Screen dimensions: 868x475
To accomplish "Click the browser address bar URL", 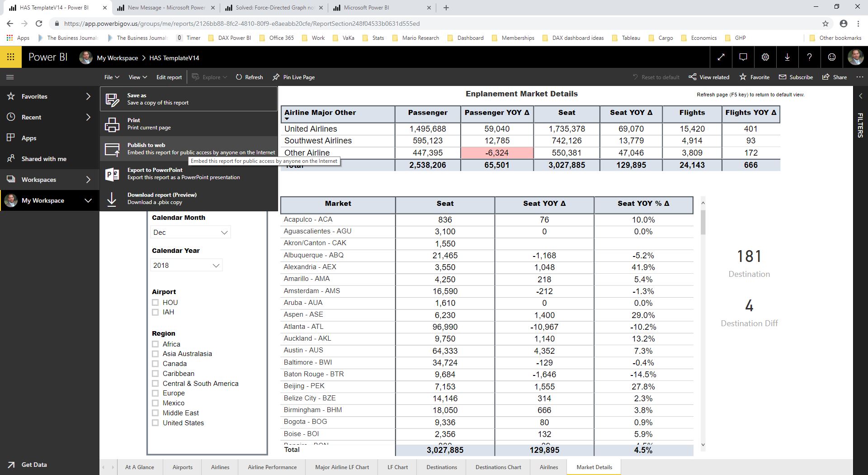I will coord(242,24).
